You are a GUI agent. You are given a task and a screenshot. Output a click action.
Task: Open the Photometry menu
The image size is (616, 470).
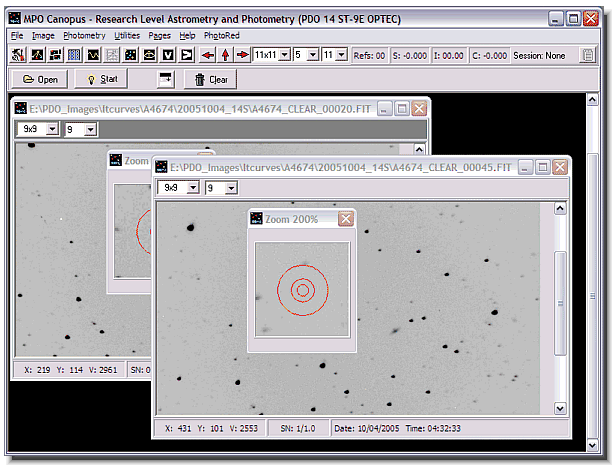tap(84, 36)
